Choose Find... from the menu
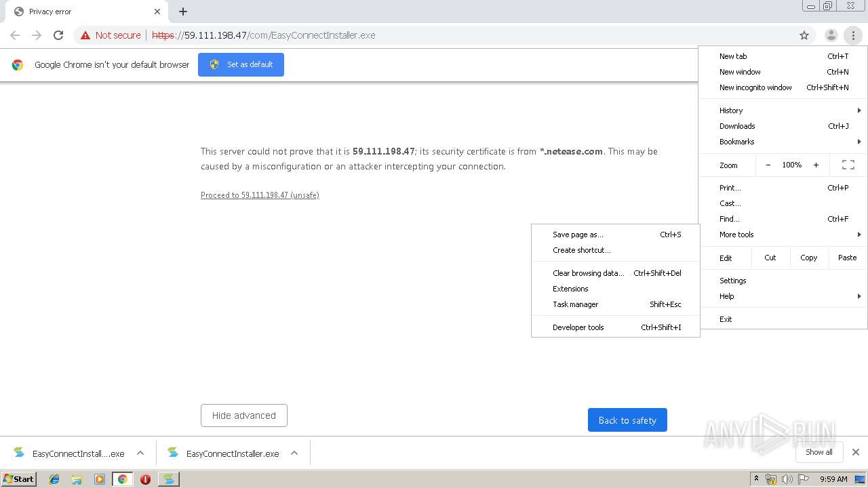 coord(783,219)
